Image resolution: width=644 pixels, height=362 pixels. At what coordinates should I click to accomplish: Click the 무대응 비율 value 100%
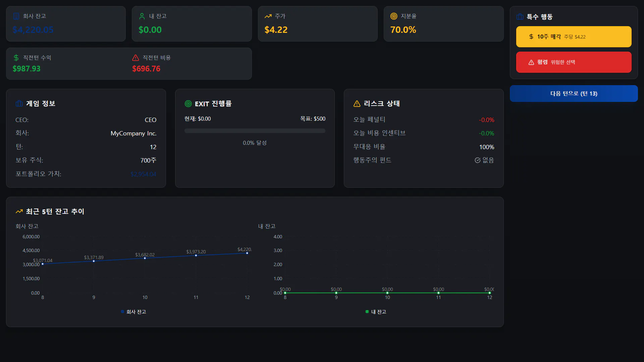click(487, 147)
